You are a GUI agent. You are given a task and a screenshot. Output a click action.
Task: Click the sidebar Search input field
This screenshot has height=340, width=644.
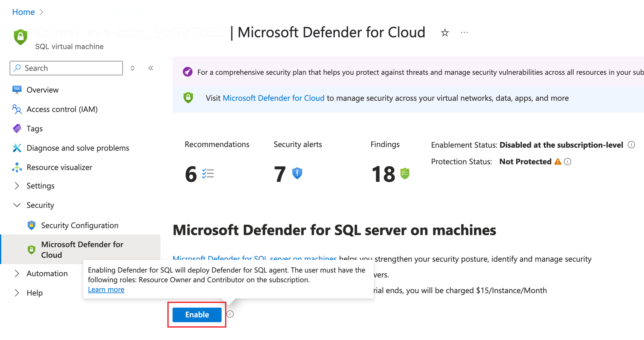[70, 68]
